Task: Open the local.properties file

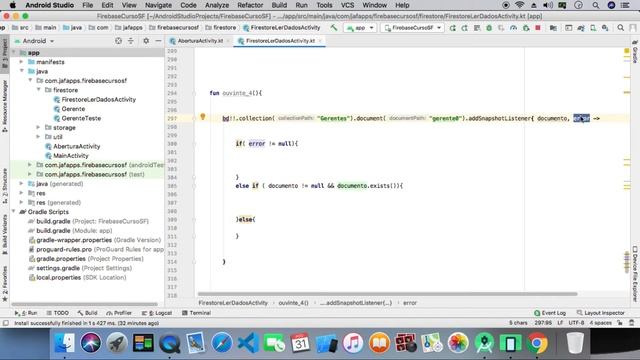Action: click(77, 278)
